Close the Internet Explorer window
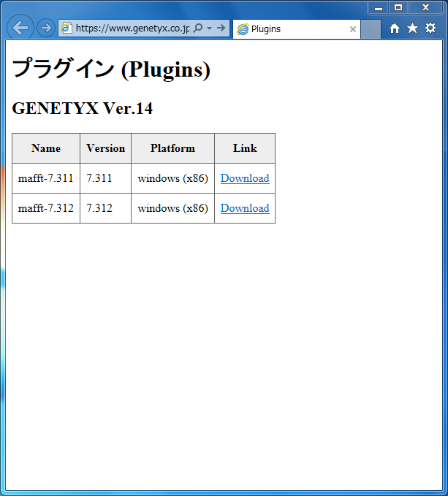This screenshot has width=448, height=496. [425, 7]
